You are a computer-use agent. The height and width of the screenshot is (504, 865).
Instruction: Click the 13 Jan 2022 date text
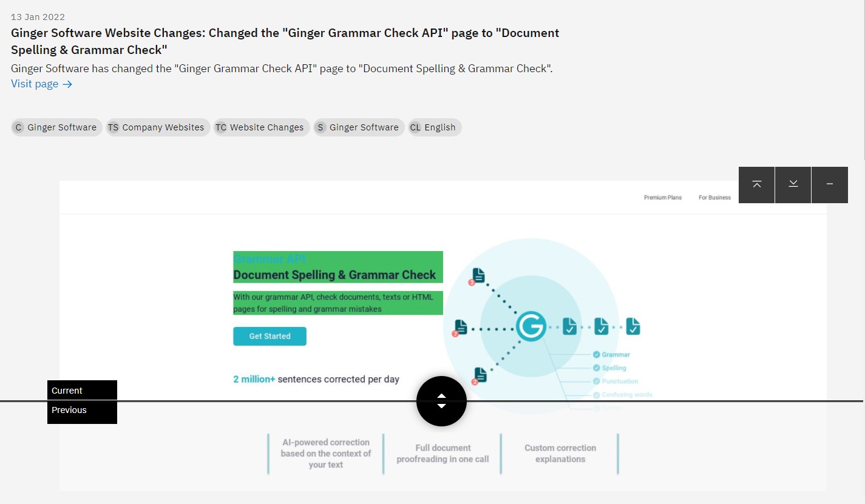pos(38,16)
